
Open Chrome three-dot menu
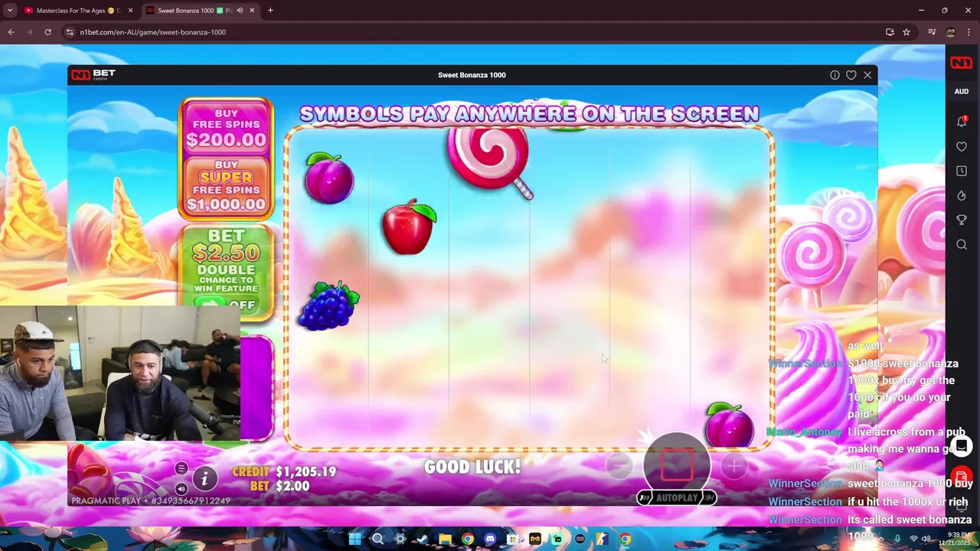click(969, 32)
